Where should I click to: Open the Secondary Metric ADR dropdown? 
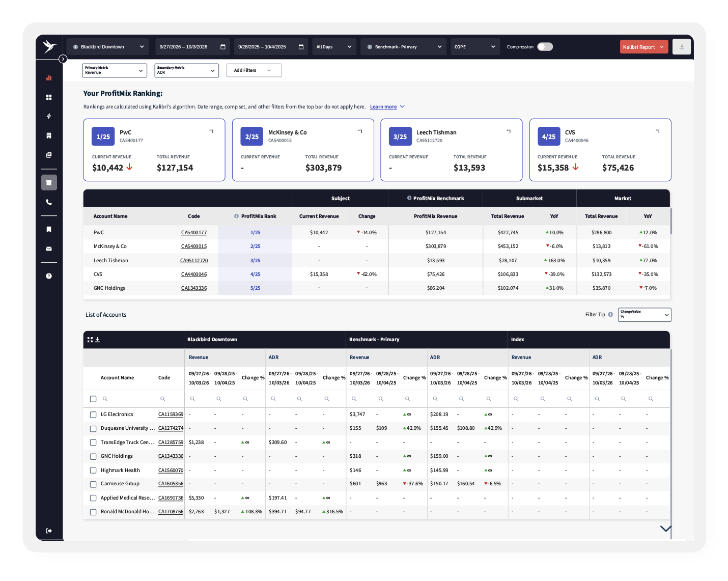(x=187, y=70)
